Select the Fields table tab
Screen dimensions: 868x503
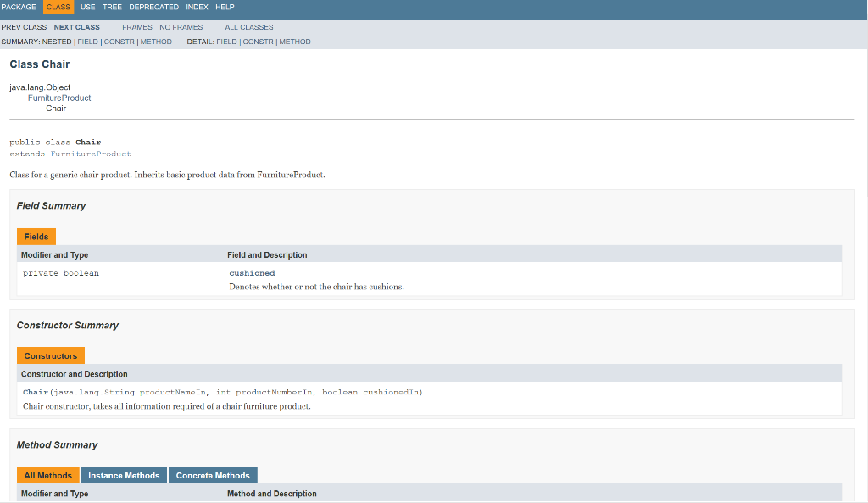coord(36,236)
